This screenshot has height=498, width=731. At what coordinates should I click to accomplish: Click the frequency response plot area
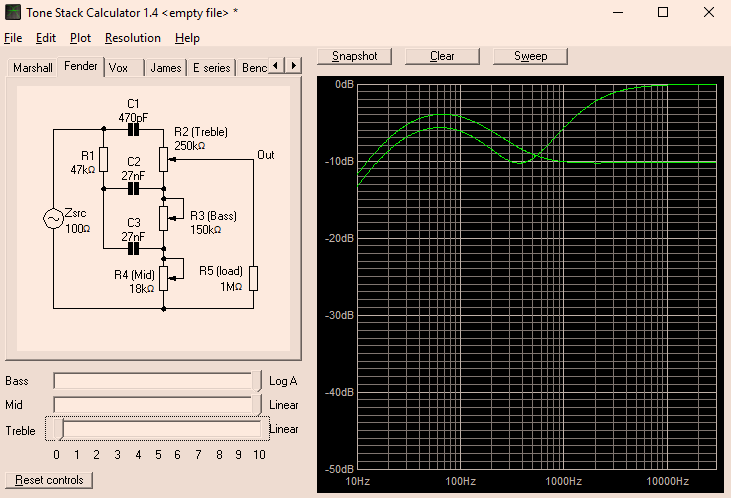click(537, 277)
